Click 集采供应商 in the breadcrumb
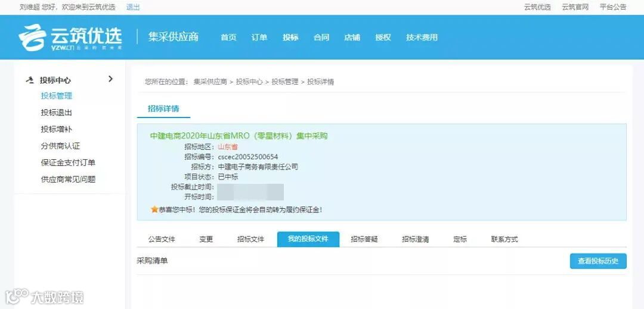644x309 pixels. click(x=210, y=82)
